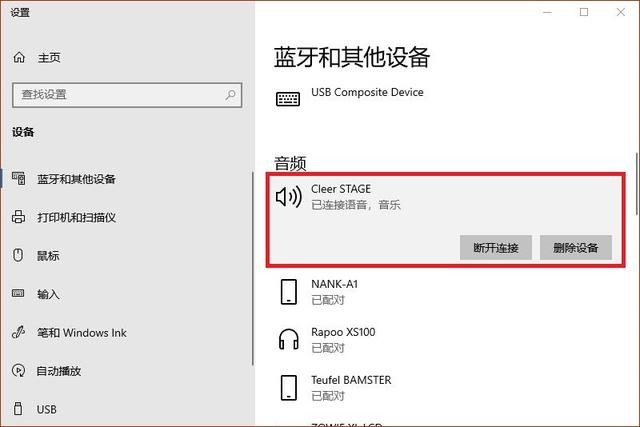Click the 已连接语音，音乐 status text
This screenshot has height=427, width=640.
356,205
